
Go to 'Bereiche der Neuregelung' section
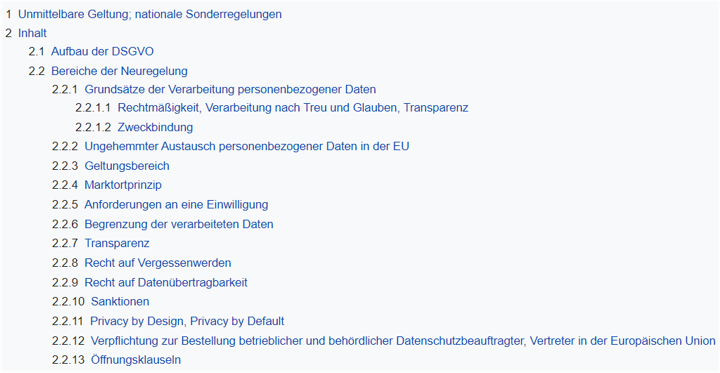119,71
